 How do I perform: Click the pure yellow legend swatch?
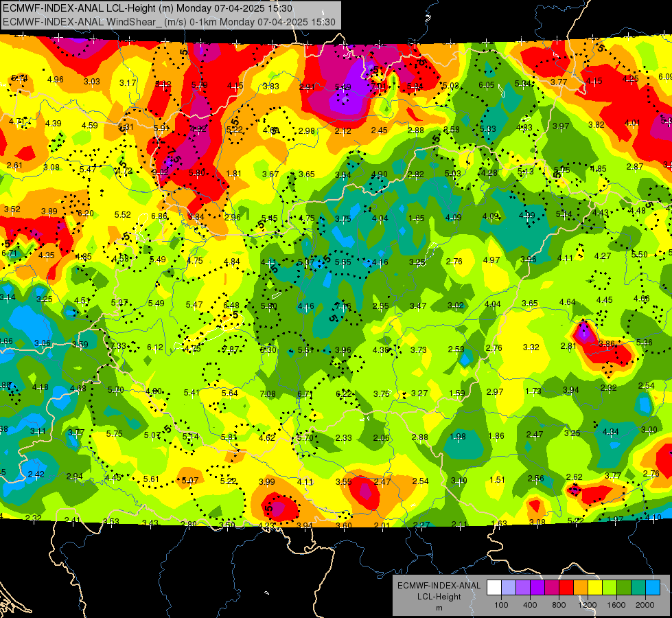595,588
